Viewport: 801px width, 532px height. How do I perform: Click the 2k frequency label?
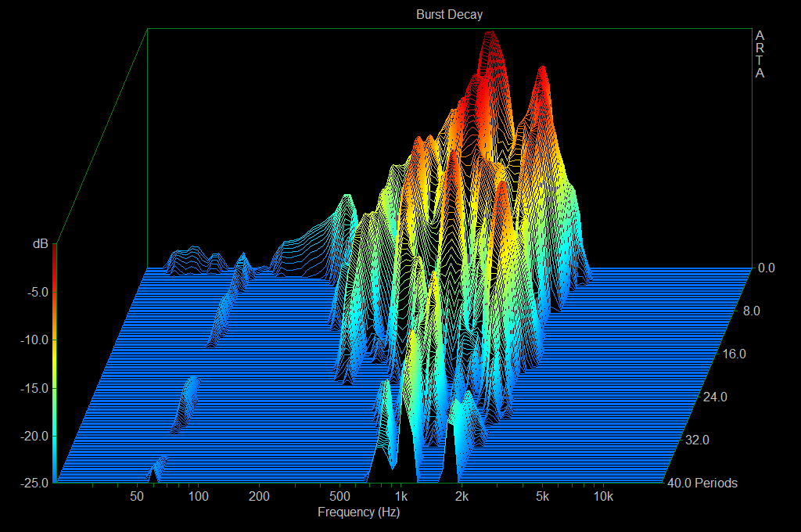(462, 496)
